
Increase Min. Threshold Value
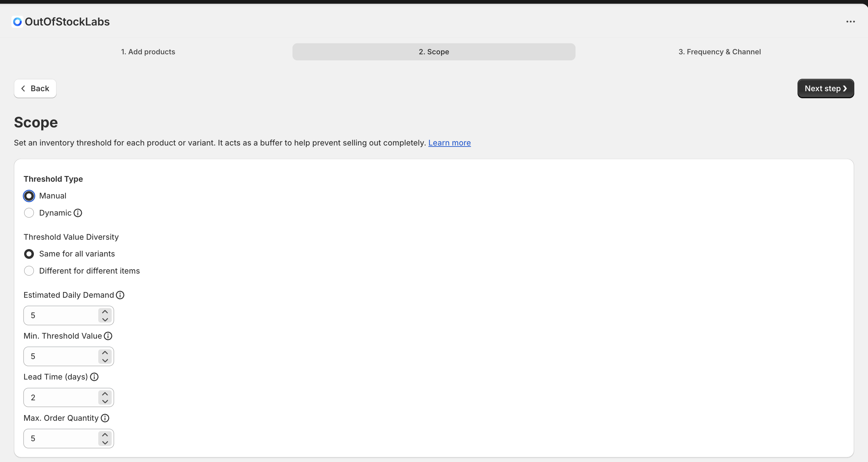[105, 353]
